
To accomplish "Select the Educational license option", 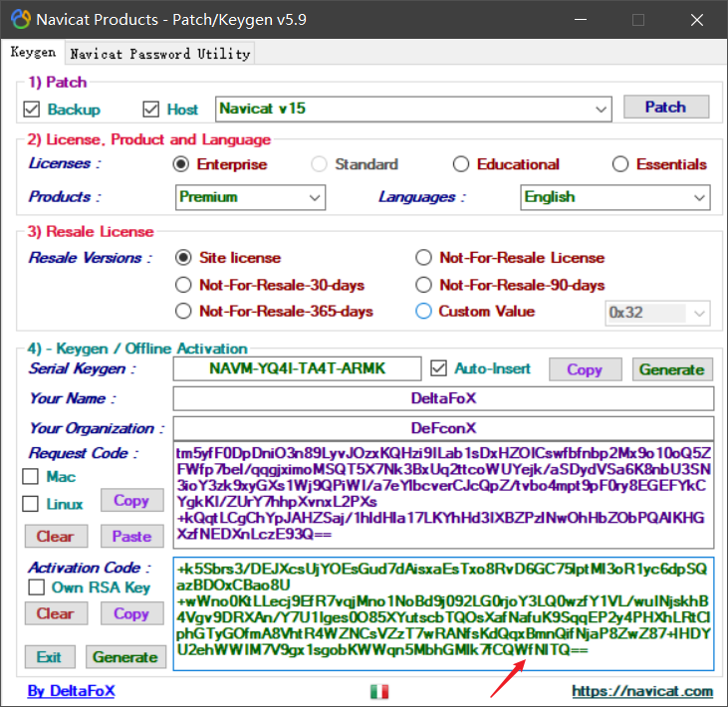I will tap(460, 164).
